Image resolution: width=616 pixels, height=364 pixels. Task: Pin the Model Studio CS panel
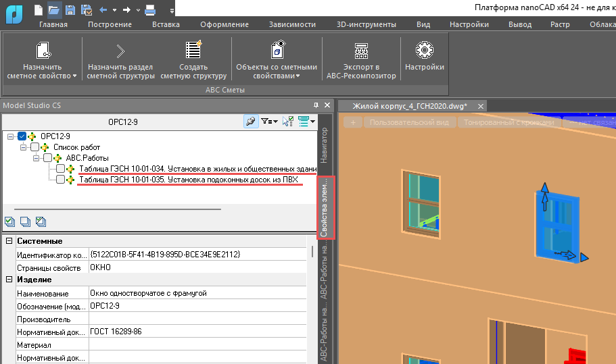point(316,105)
